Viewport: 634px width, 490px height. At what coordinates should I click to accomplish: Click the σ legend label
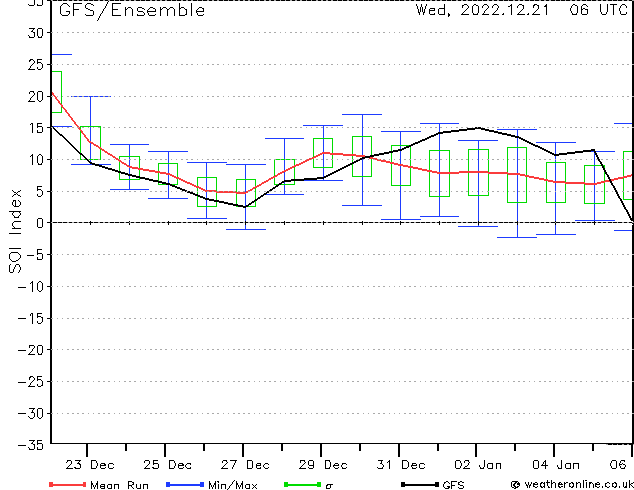coord(329,486)
